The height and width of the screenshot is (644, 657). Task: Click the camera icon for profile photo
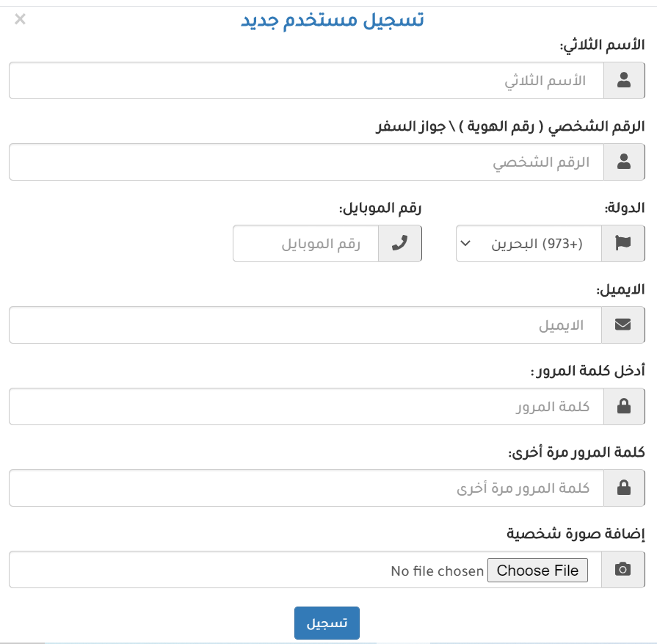(622, 570)
